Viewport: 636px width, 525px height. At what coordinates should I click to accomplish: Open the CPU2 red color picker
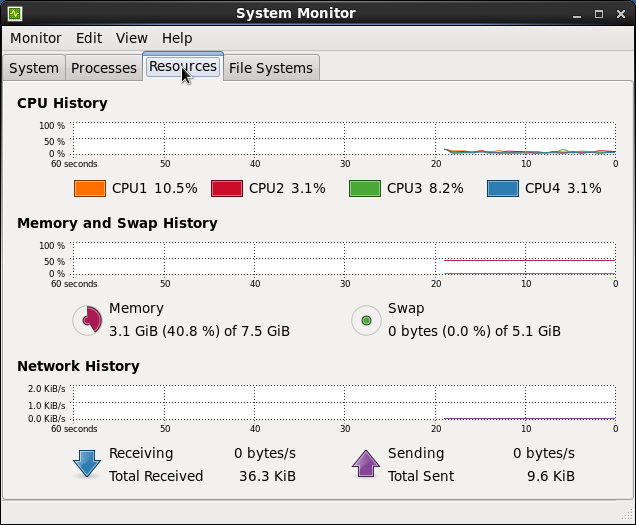coord(227,189)
